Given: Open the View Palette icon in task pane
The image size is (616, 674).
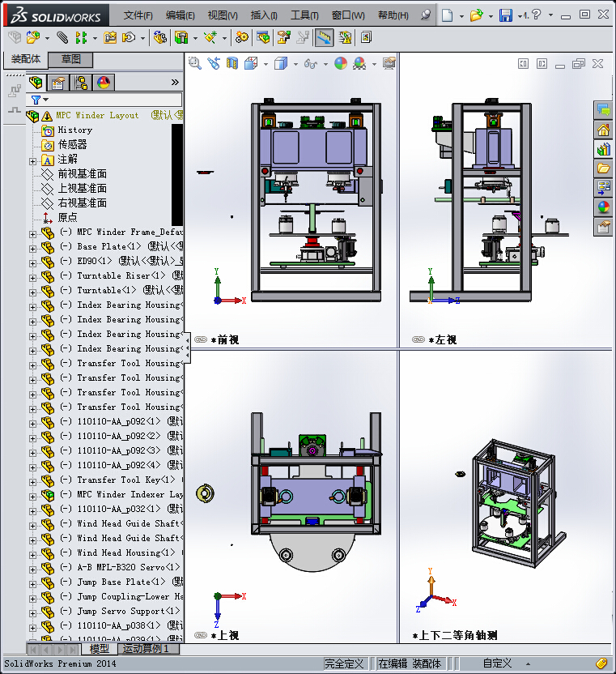Looking at the screenshot, I should click(603, 188).
